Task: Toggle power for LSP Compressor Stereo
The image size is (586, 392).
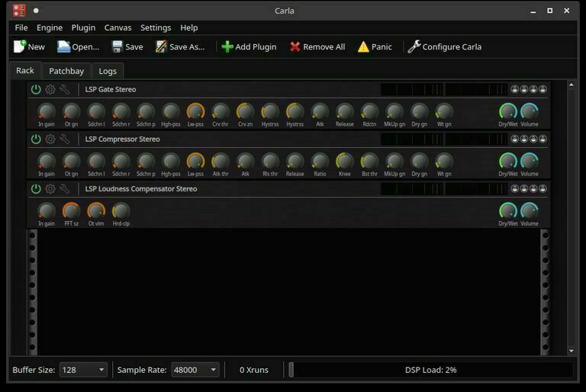Action: point(36,139)
